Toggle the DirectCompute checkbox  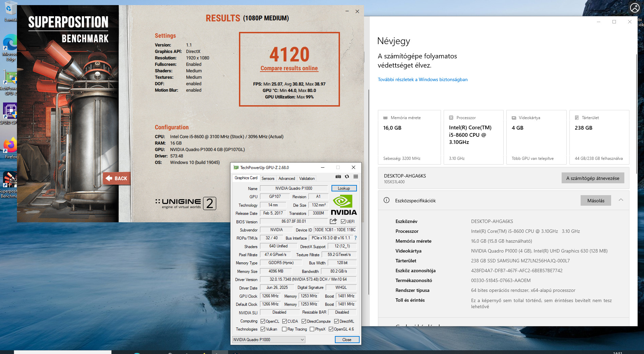(304, 321)
